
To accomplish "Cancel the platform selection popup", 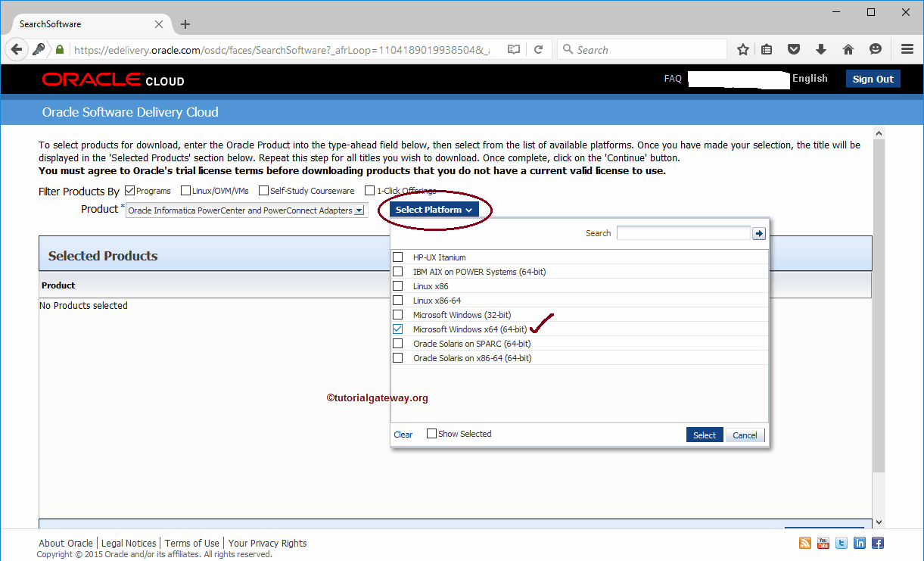I will 745,435.
